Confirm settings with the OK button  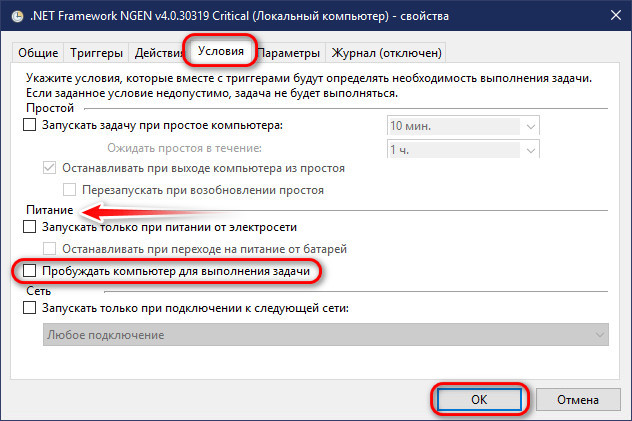(x=479, y=399)
